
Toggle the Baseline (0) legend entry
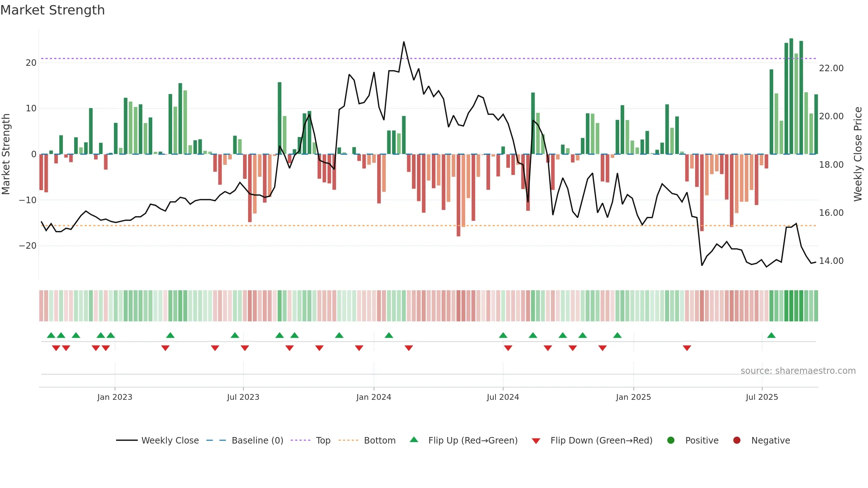(x=244, y=440)
